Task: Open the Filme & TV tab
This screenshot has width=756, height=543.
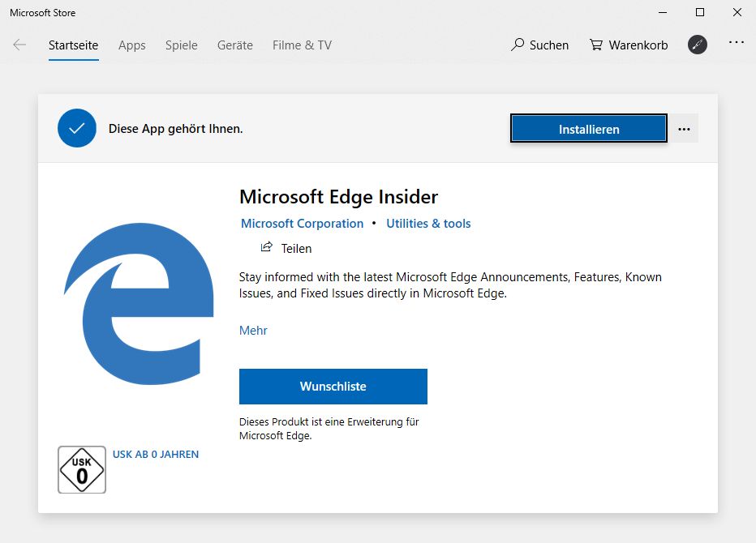Action: 302,45
